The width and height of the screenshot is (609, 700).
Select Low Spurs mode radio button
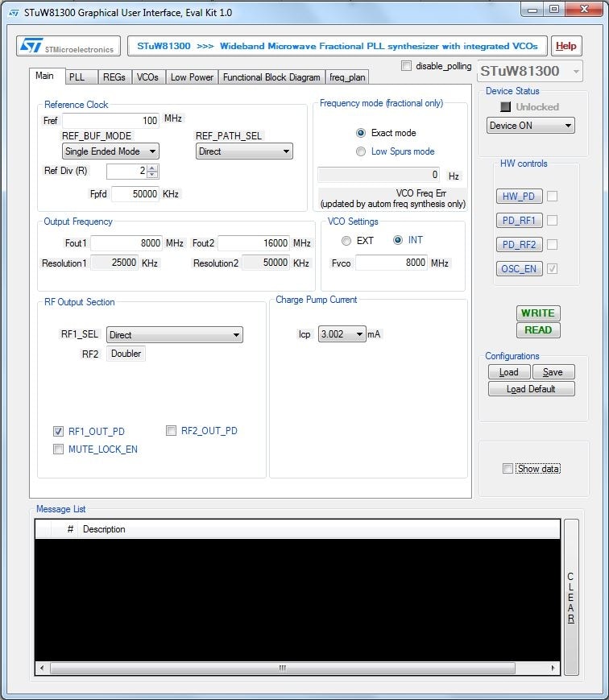coord(361,151)
